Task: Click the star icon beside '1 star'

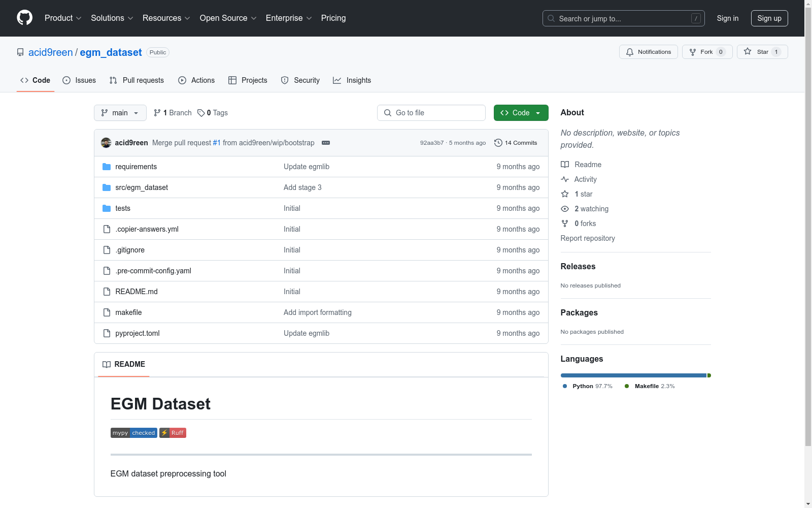Action: click(565, 194)
